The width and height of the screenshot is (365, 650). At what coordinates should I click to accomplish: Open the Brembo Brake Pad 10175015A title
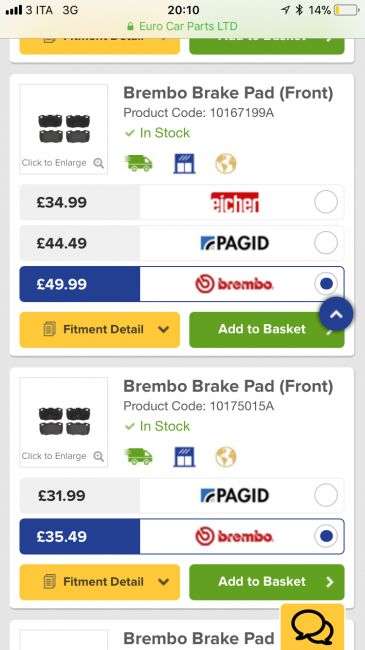(228, 386)
